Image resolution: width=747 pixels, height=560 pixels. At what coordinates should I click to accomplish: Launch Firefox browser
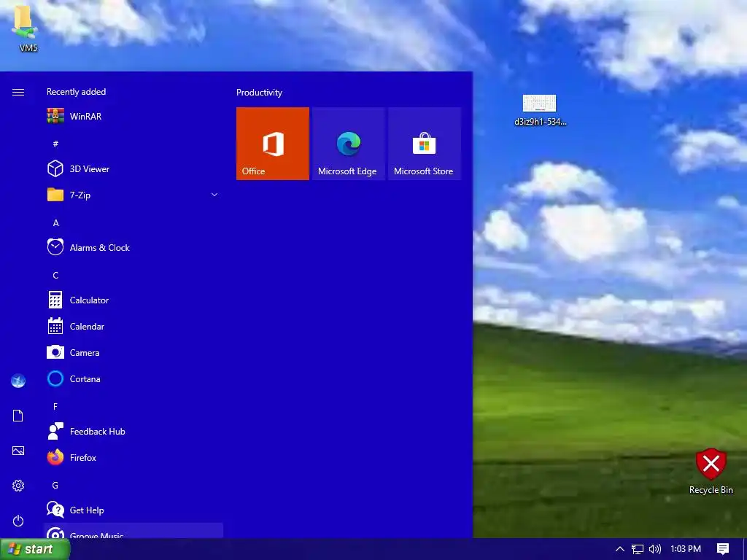coord(133,458)
